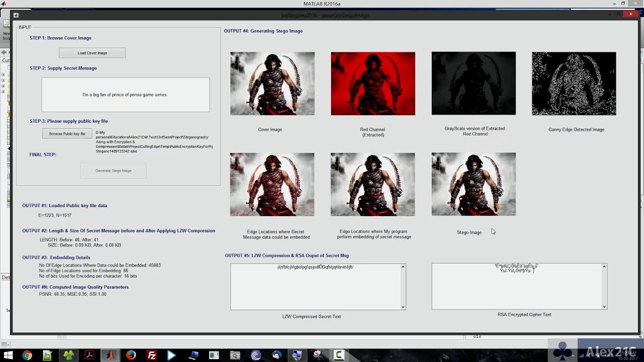
Task: Click in the LZW Compressed Secret Text field
Action: (315, 287)
